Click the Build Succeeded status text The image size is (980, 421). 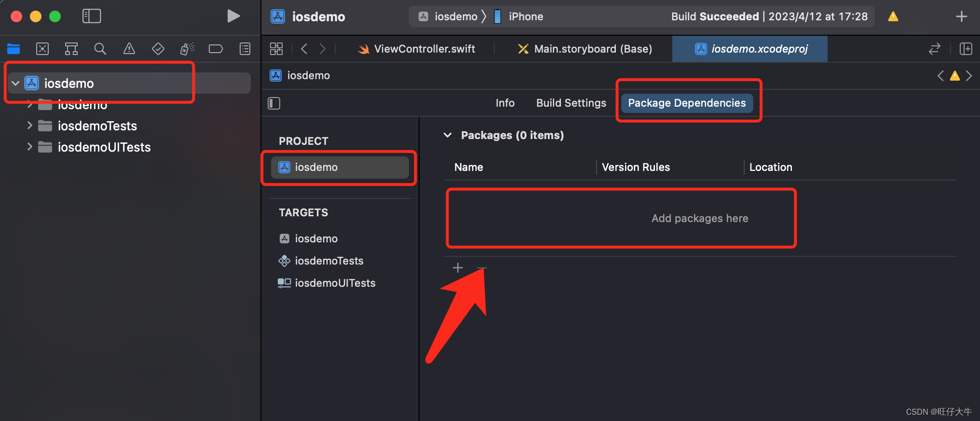769,17
